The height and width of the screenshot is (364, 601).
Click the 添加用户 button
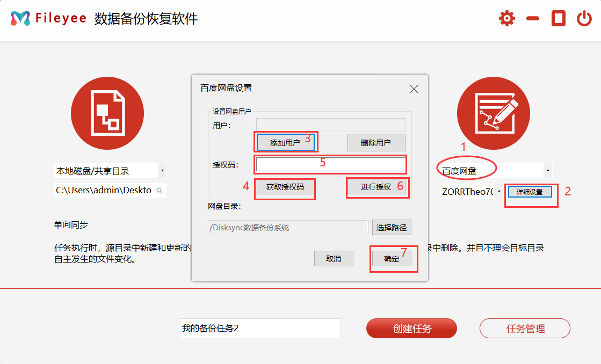pos(285,142)
